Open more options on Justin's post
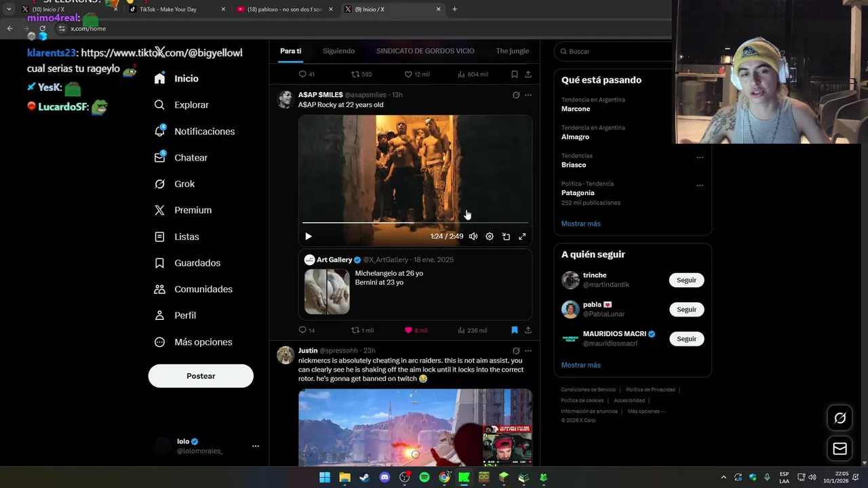 click(528, 351)
